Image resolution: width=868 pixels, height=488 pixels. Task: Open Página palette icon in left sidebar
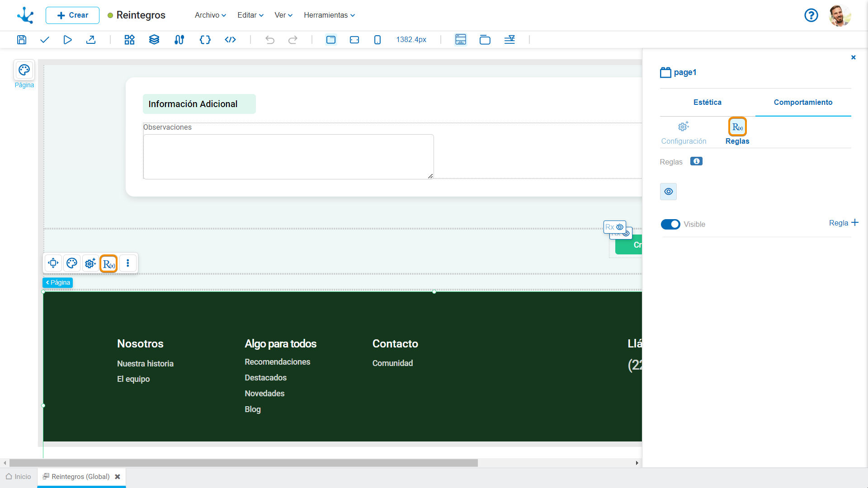tap(24, 70)
